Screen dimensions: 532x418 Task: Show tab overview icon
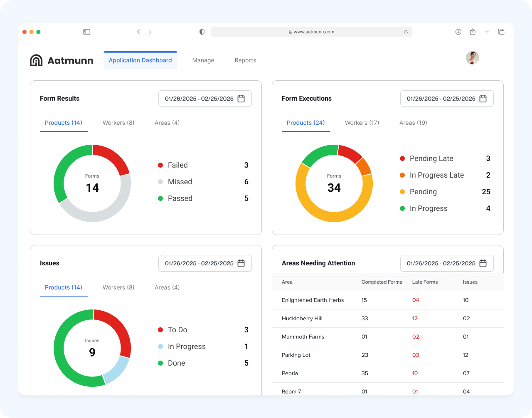tap(501, 32)
